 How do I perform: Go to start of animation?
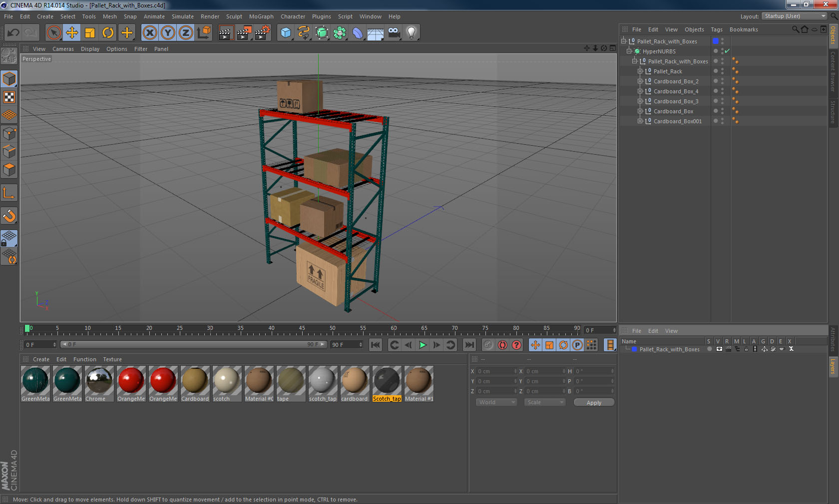coord(376,345)
